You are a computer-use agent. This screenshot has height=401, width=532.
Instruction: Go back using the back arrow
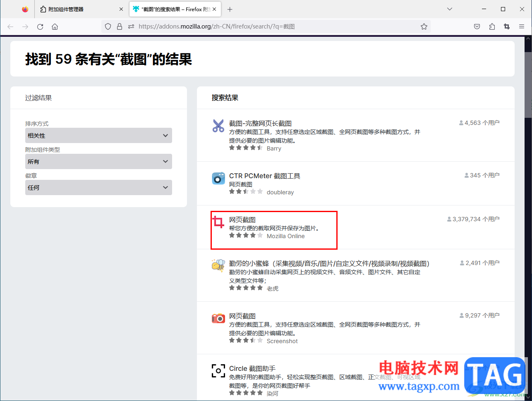click(x=10, y=26)
